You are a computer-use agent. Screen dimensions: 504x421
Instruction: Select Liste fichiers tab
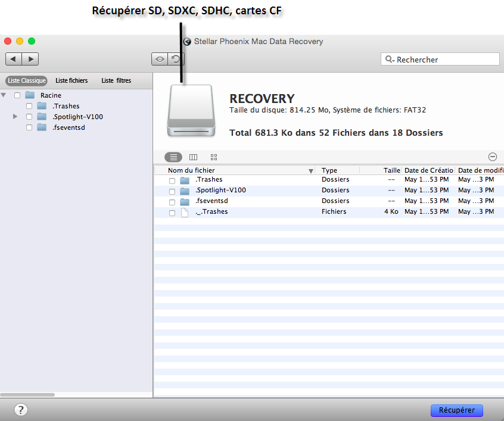(x=71, y=80)
